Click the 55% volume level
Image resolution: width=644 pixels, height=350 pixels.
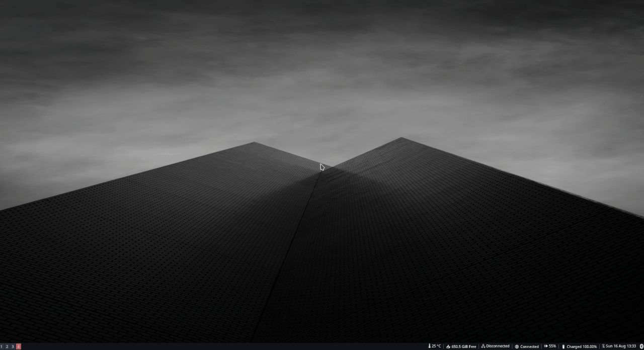coord(552,346)
